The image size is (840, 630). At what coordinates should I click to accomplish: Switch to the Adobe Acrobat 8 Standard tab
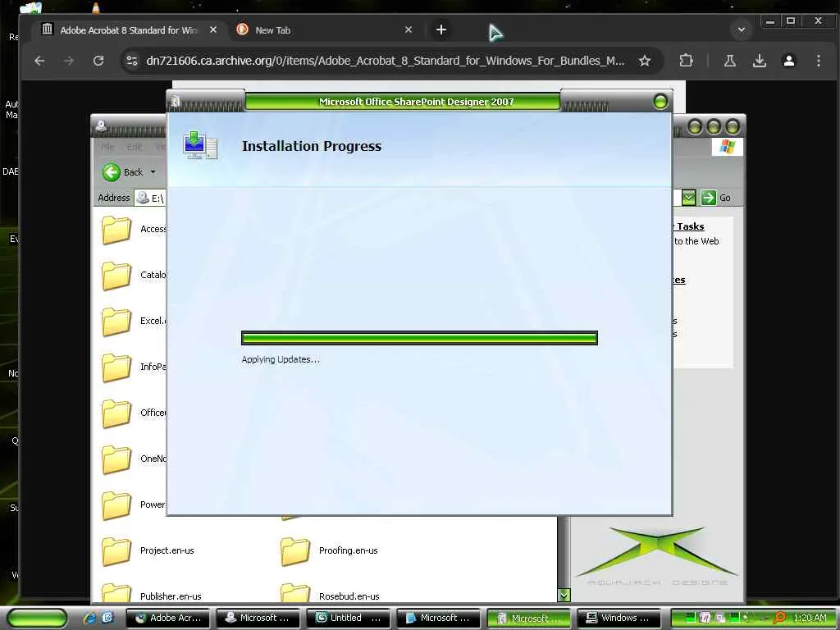tap(129, 30)
